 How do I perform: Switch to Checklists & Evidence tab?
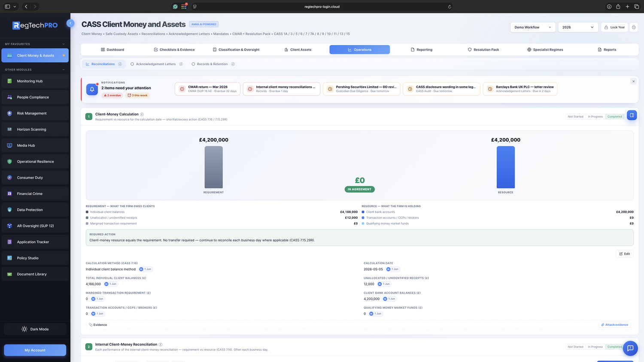pos(174,50)
